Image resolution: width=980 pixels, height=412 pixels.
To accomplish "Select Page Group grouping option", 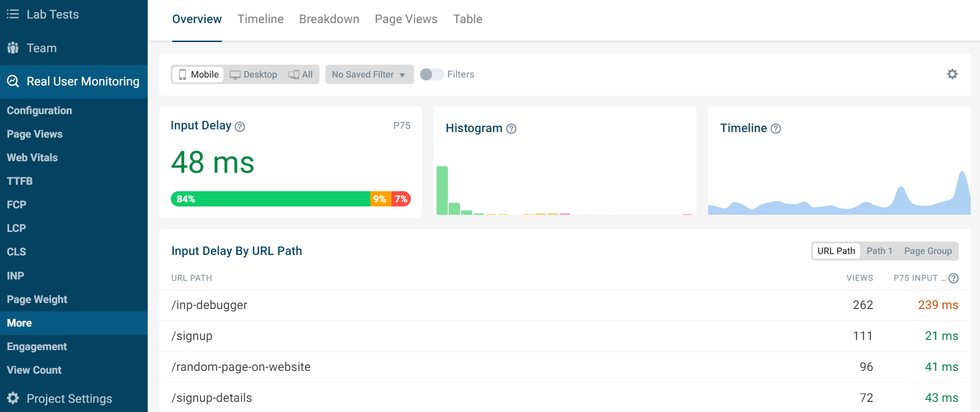I will coord(927,251).
